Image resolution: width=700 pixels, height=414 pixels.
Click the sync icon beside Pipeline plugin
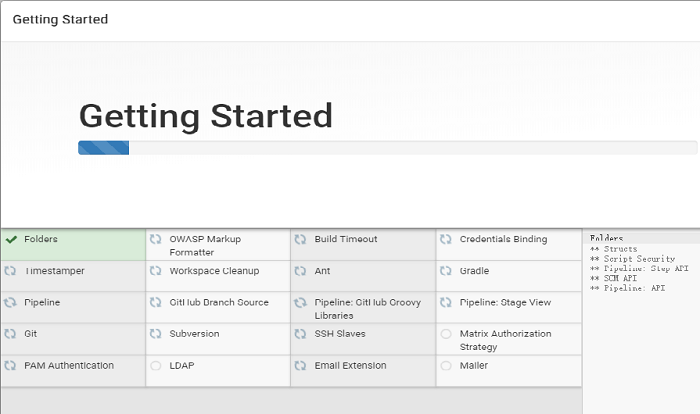click(x=10, y=302)
